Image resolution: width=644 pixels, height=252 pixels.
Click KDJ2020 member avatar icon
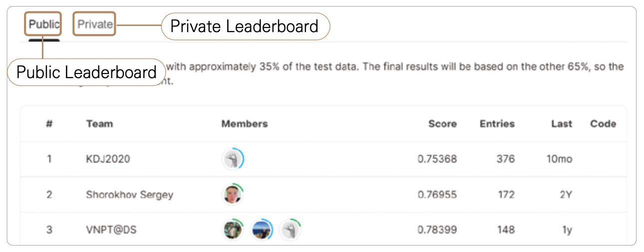click(232, 159)
